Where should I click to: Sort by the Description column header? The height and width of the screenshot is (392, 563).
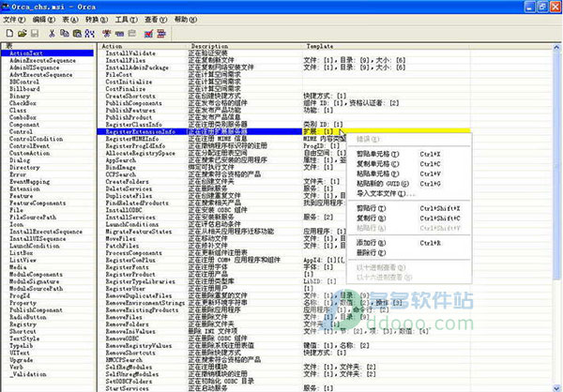245,46
